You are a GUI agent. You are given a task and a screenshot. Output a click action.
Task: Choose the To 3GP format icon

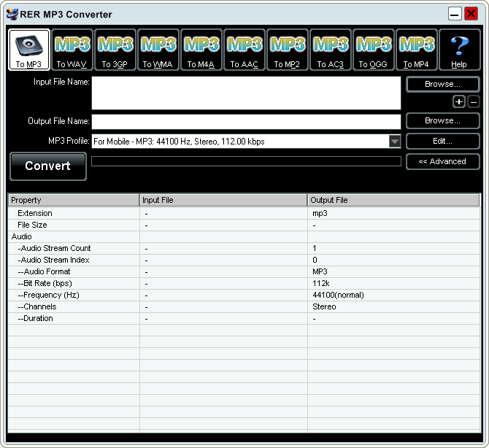click(115, 50)
